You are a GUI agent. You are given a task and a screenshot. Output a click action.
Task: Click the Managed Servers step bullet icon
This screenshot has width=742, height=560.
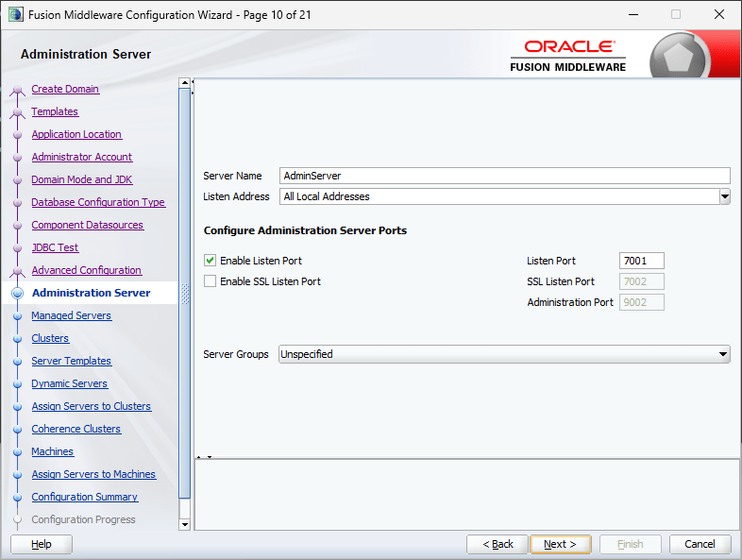(x=18, y=316)
